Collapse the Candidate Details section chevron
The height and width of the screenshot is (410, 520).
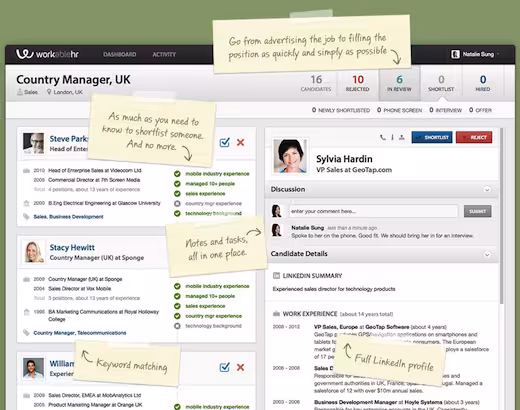(487, 254)
